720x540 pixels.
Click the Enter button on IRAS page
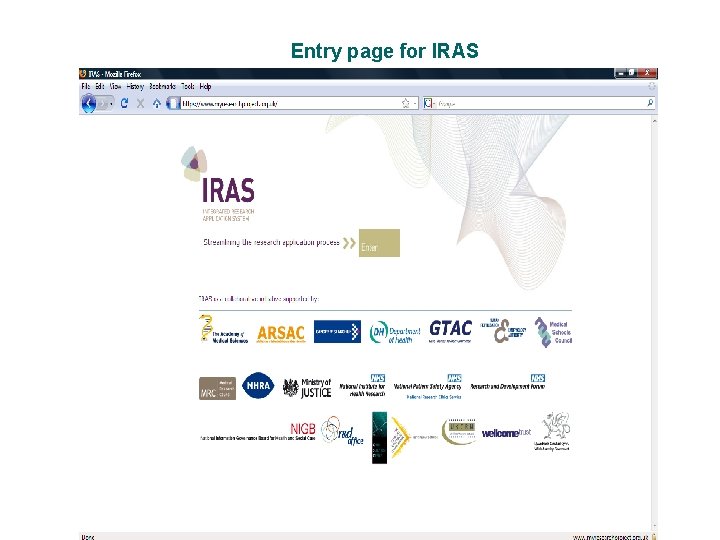379,243
